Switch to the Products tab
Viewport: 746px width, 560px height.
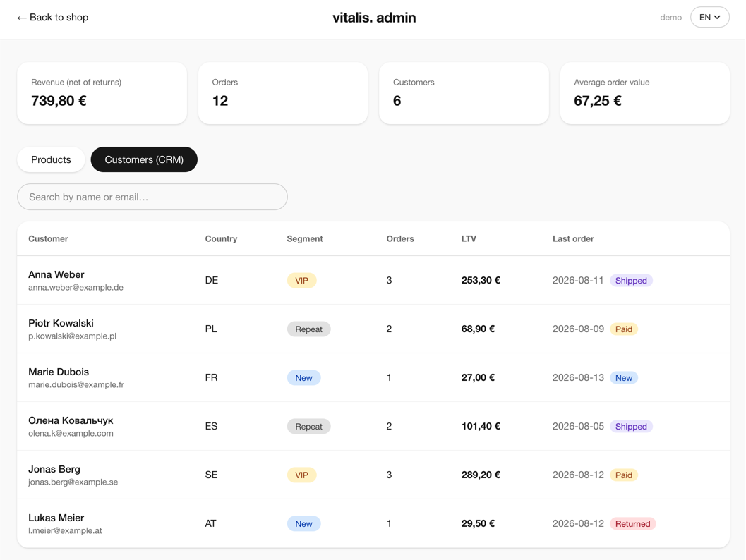tap(51, 159)
